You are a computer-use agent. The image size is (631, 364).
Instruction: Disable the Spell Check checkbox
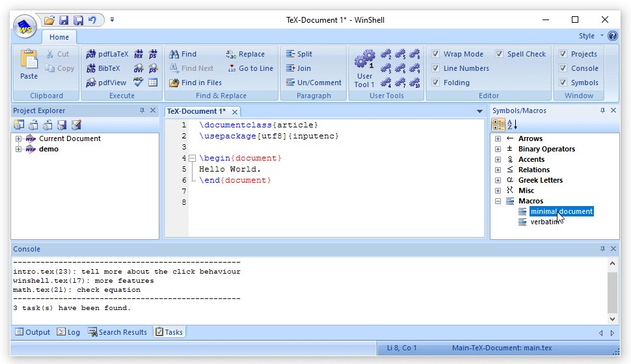tap(500, 54)
